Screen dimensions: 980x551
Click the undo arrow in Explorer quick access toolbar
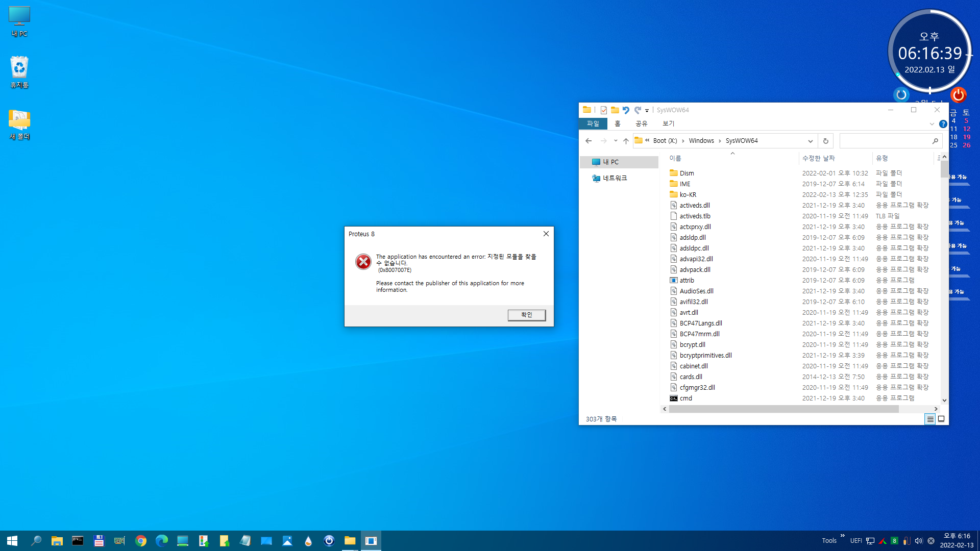pos(626,110)
